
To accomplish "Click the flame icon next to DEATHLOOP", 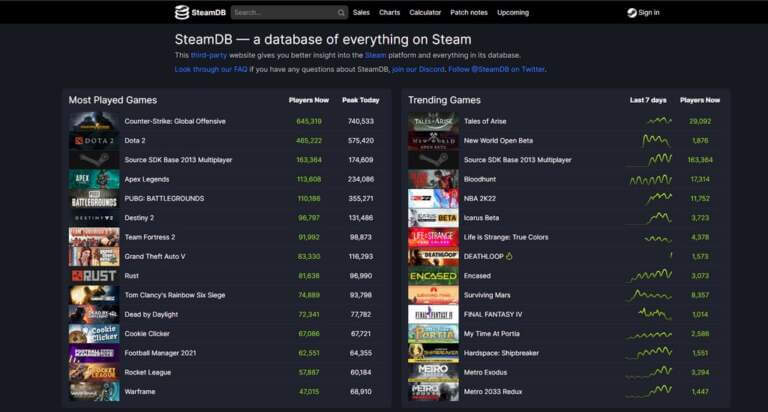I will [x=509, y=256].
